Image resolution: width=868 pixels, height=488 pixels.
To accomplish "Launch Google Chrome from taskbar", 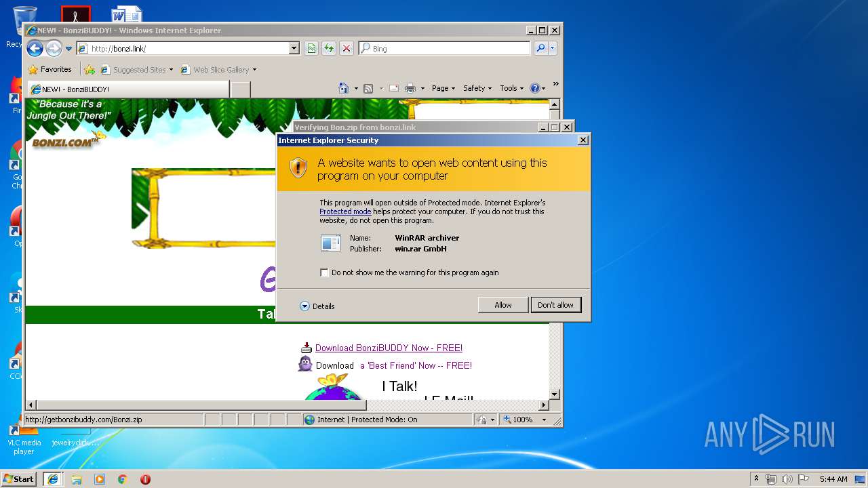I will click(x=123, y=479).
